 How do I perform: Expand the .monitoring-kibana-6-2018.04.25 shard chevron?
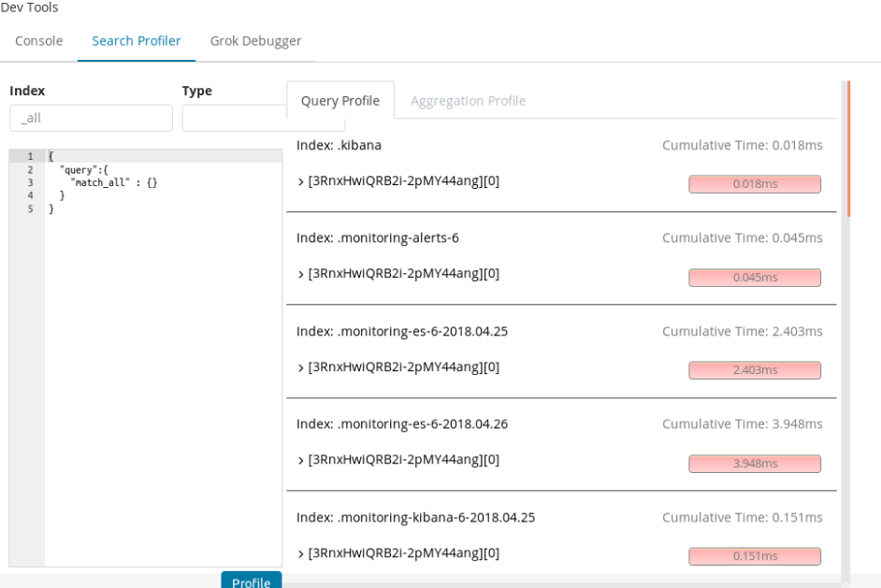300,554
